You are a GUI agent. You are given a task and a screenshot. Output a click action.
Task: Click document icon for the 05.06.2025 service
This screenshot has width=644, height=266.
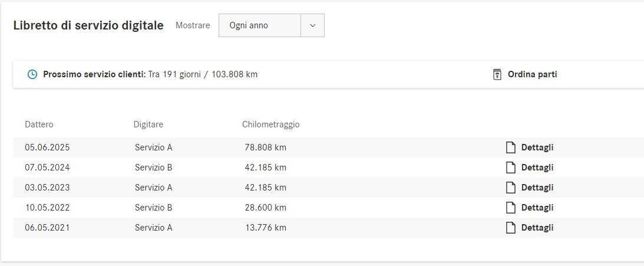point(511,147)
